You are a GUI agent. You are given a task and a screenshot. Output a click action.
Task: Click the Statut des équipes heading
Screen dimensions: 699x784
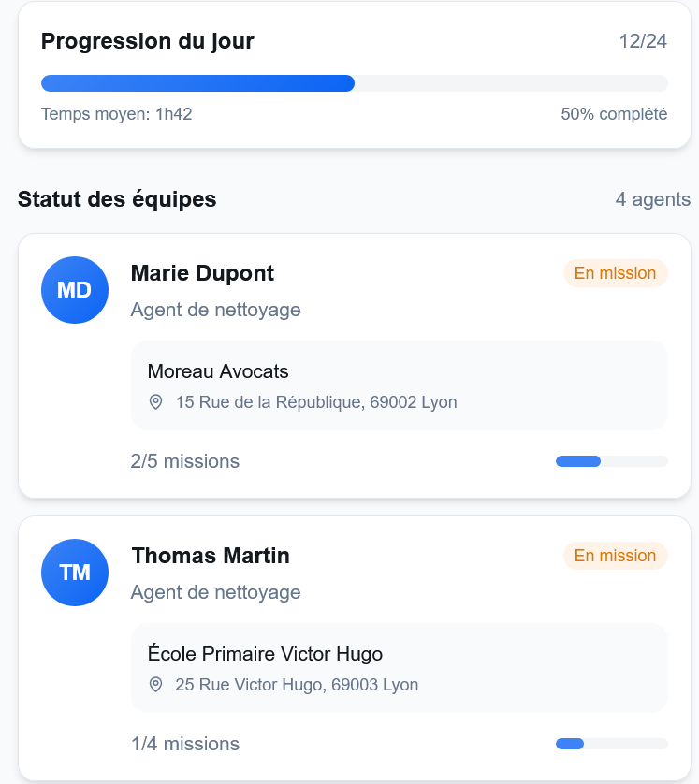(x=117, y=199)
